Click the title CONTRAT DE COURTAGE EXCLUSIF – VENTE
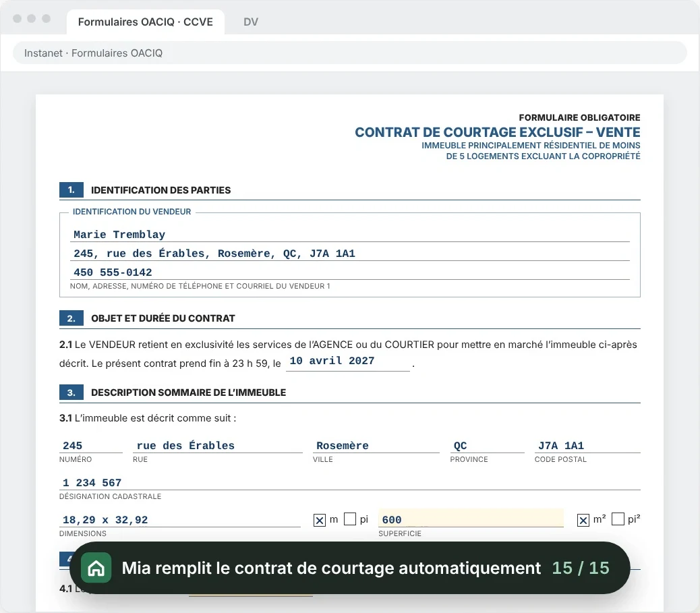Screen dimensions: 700x613 [x=497, y=132]
